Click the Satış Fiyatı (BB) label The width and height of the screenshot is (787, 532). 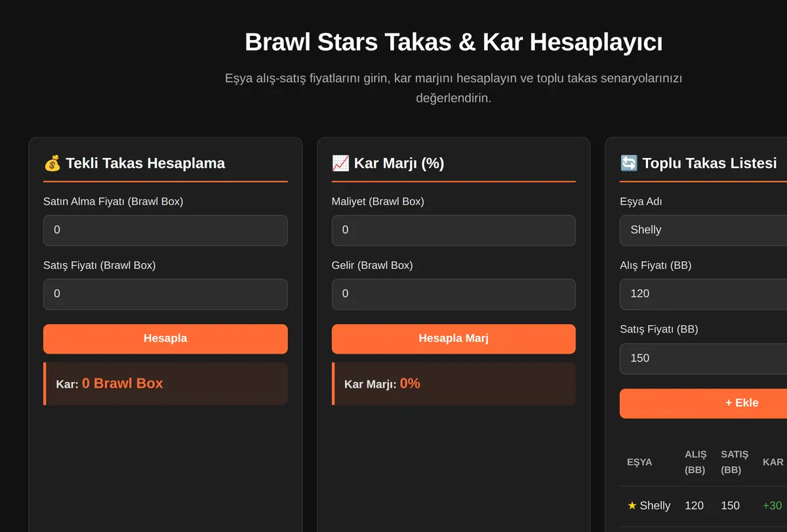tap(659, 329)
